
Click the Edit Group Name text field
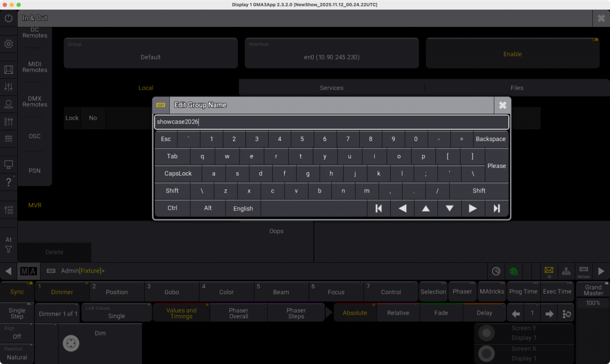331,122
